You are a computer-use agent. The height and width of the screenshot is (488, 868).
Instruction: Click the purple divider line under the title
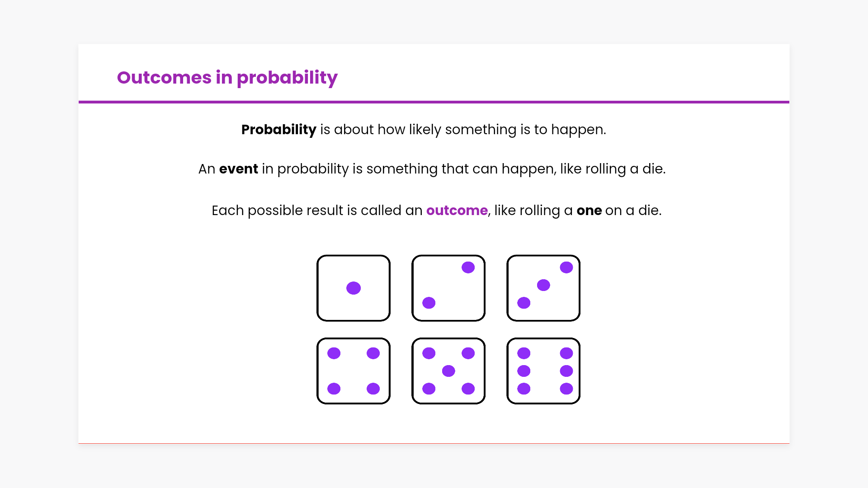click(434, 102)
